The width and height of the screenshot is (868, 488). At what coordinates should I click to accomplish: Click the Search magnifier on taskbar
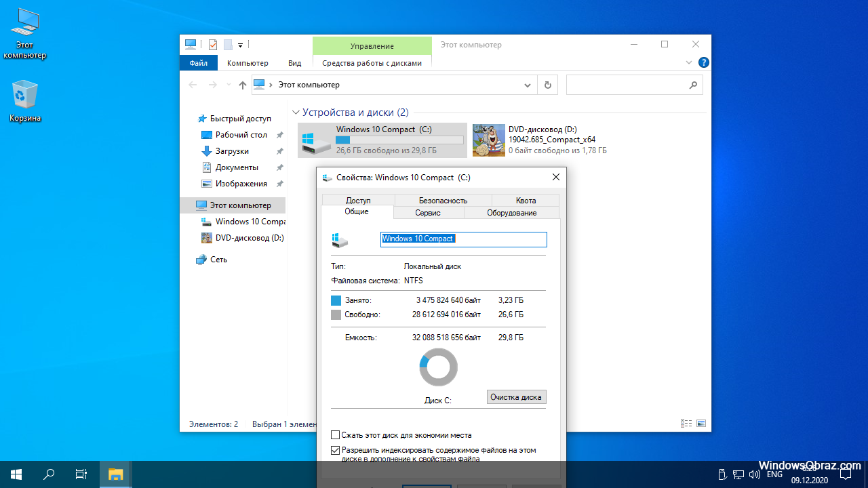(x=49, y=474)
